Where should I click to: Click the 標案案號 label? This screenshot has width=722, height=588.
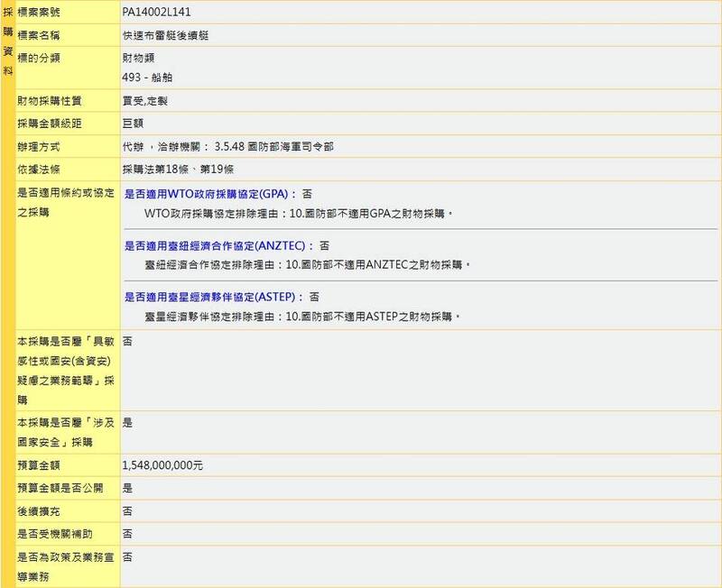pos(39,12)
